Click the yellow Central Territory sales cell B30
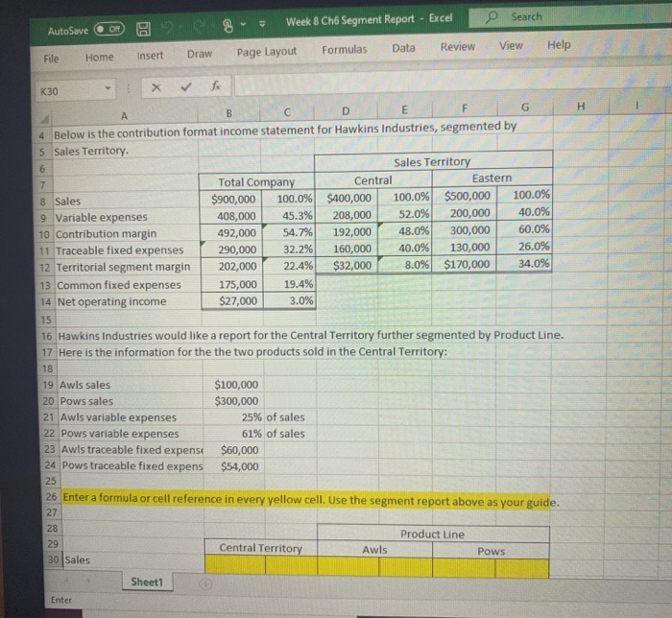Screen dimensions: 672x618 click(x=235, y=564)
